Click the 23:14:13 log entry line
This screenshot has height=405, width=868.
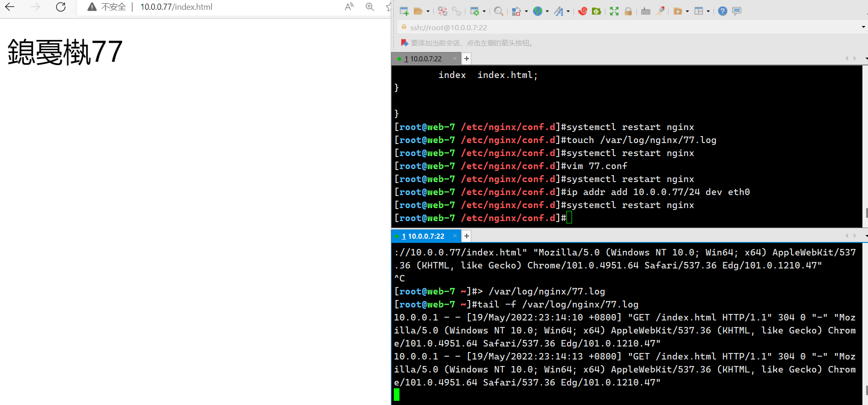625,369
